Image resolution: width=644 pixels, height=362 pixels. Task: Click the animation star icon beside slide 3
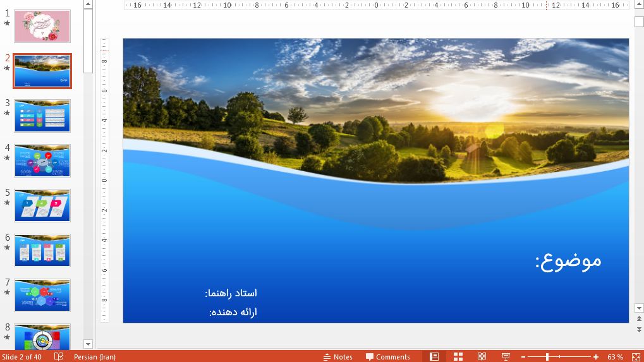tap(7, 113)
